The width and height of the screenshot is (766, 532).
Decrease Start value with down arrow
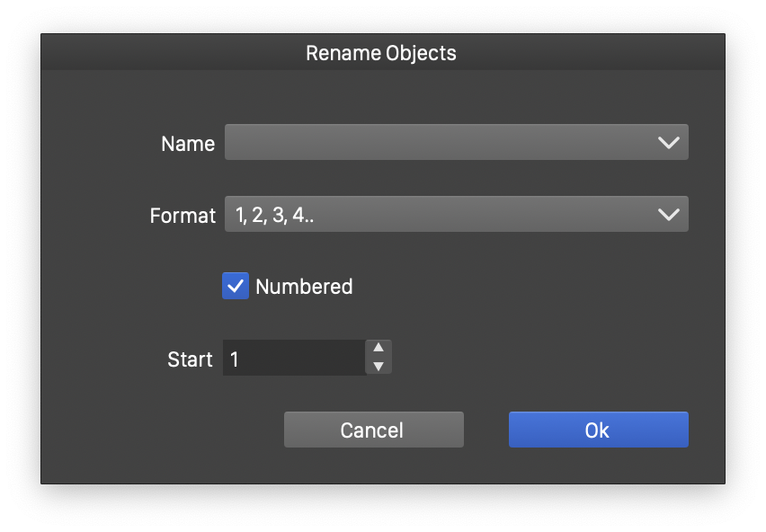click(x=379, y=366)
